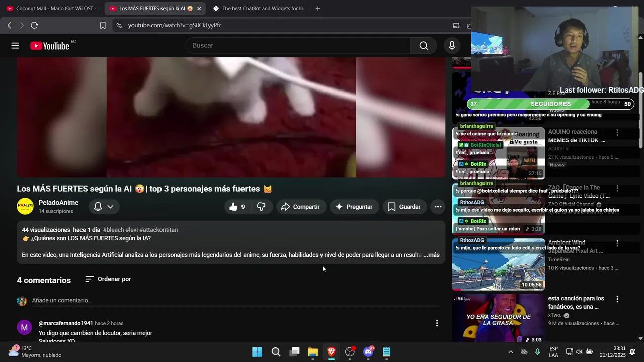
Task: Click the Brave browser taskbar icon
Action: coord(331,352)
